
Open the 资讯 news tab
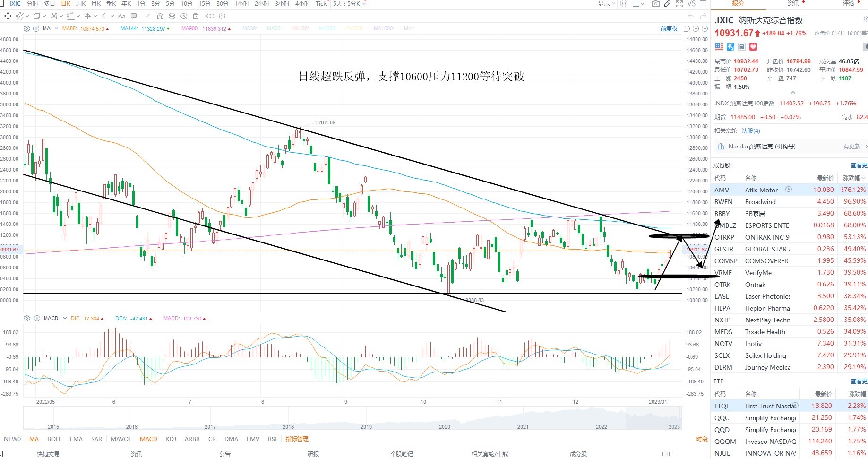(793, 3)
